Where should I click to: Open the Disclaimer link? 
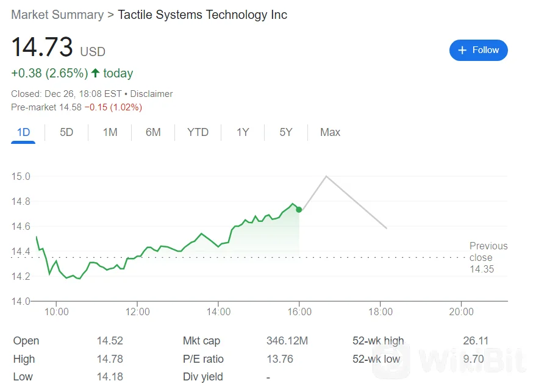(151, 94)
